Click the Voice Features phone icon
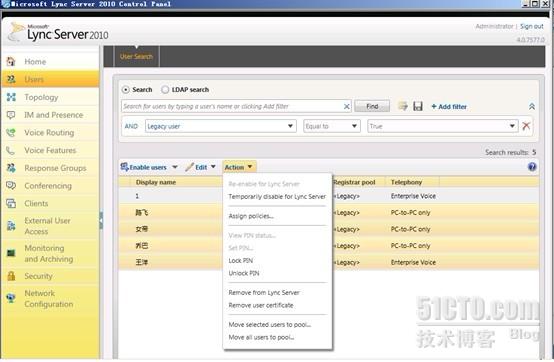Image resolution: width=554 pixels, height=362 pixels. tap(11, 150)
